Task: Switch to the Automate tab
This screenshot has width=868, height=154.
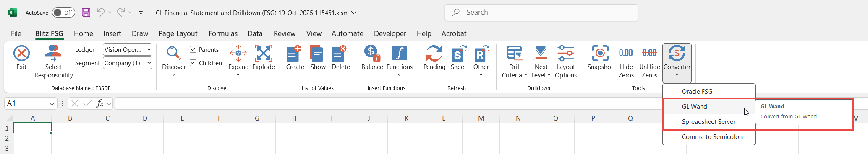Action: [348, 33]
